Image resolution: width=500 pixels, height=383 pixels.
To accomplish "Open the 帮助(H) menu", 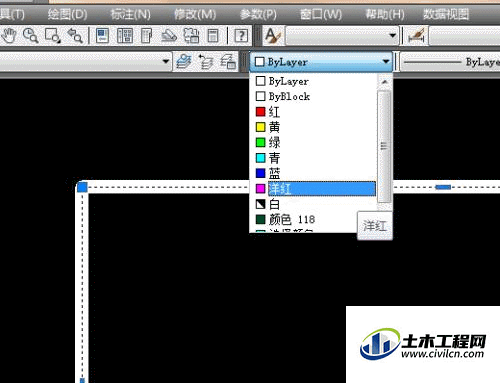I will [385, 14].
